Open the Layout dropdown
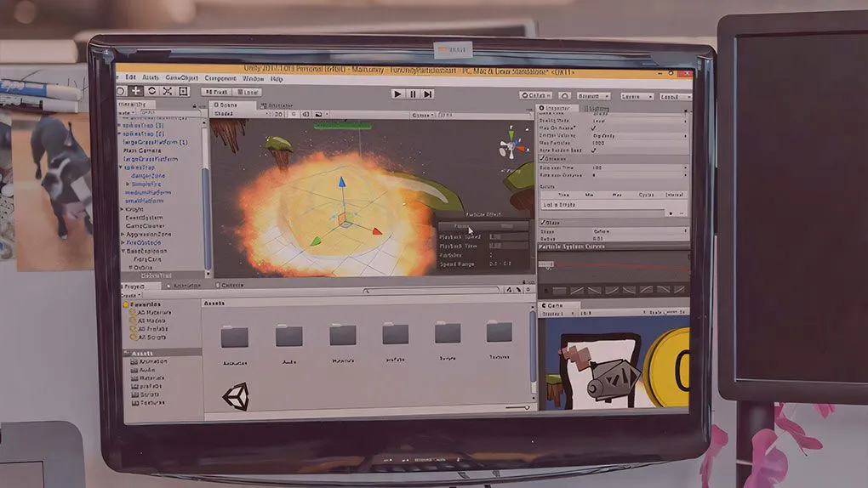Screen dimensions: 868x488 (674, 96)
